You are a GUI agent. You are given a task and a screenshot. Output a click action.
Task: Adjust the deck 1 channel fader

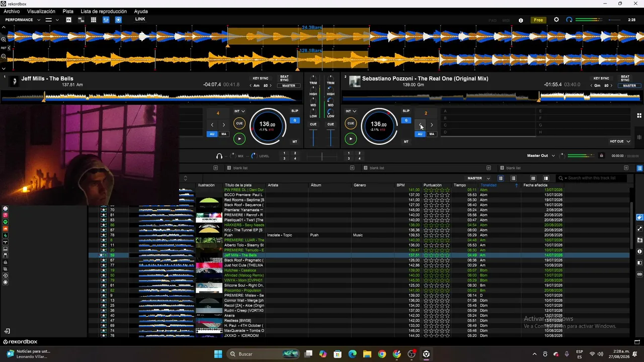click(x=313, y=137)
